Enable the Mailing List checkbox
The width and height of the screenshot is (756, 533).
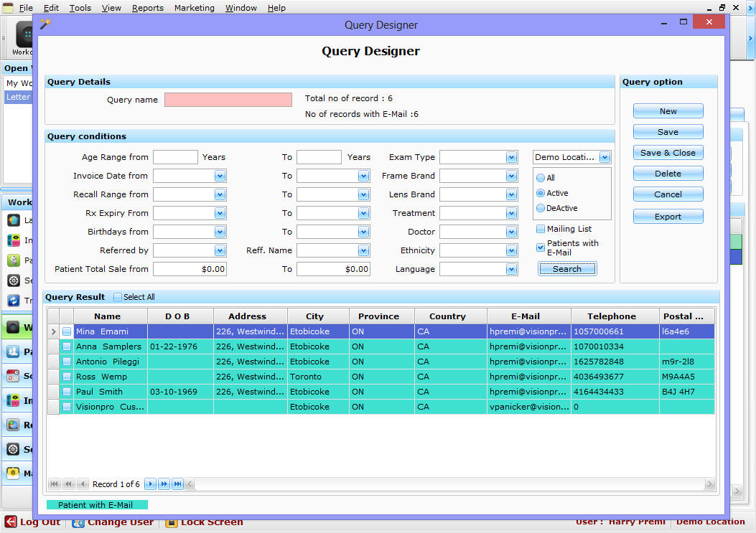click(541, 229)
